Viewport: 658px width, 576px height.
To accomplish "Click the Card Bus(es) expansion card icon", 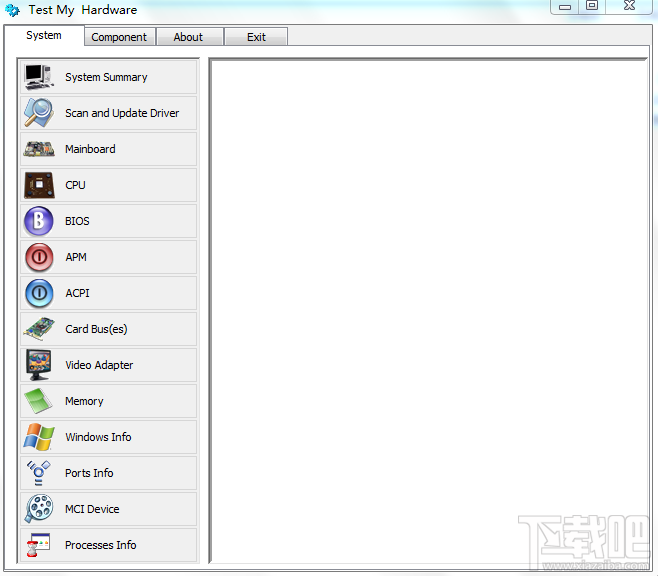I will point(39,329).
